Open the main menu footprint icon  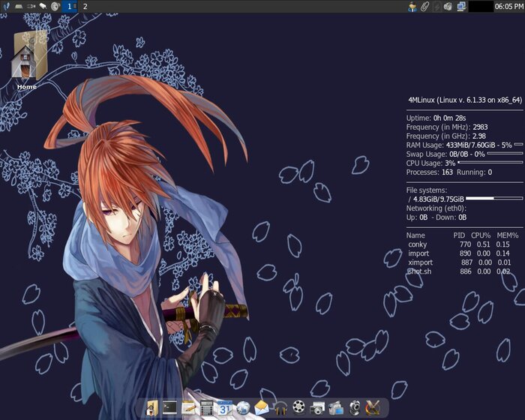point(6,6)
